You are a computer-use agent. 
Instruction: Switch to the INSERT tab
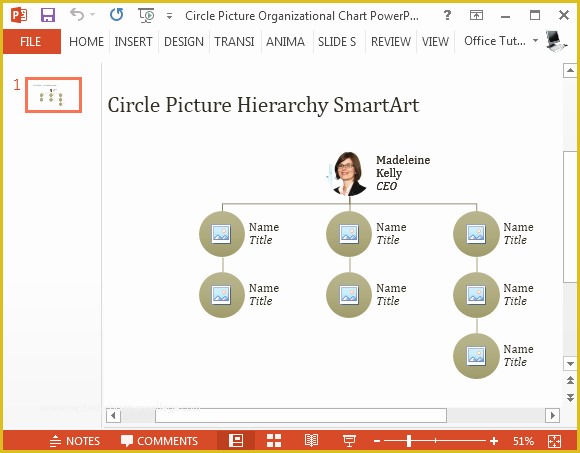[134, 42]
